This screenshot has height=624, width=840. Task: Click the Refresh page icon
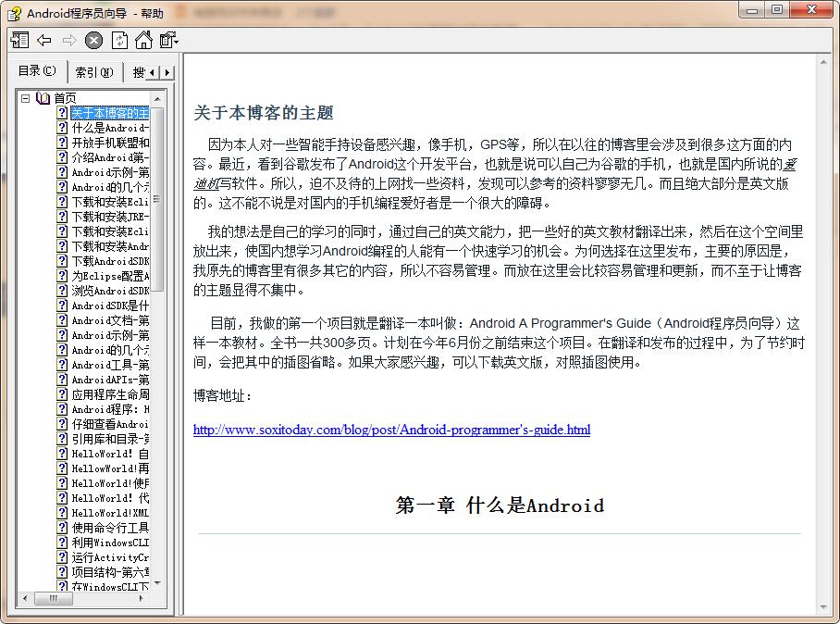click(117, 39)
